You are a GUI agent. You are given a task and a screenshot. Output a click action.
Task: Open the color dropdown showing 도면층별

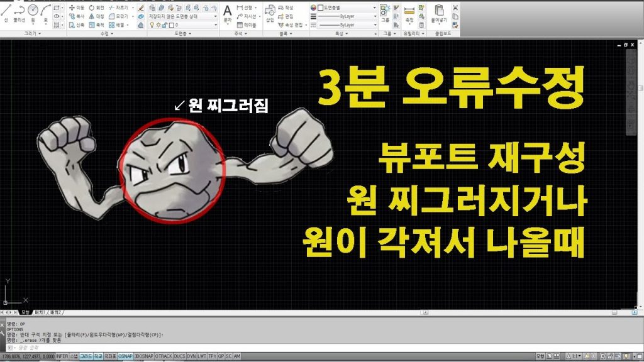346,8
